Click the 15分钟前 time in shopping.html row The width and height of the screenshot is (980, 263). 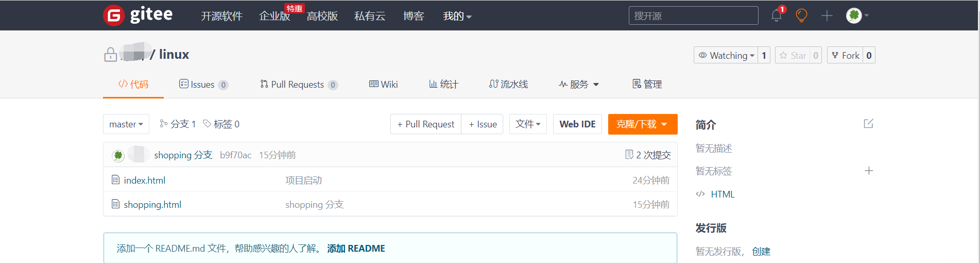pyautogui.click(x=651, y=204)
